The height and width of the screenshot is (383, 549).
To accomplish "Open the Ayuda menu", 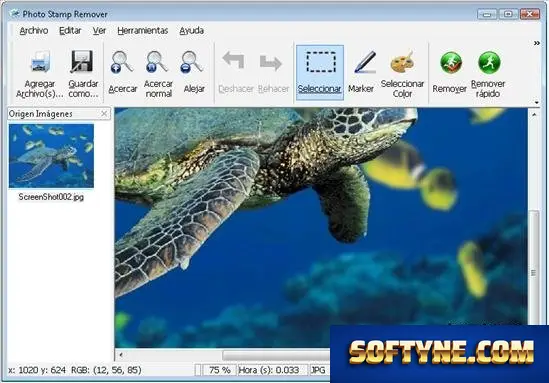I will click(x=192, y=31).
